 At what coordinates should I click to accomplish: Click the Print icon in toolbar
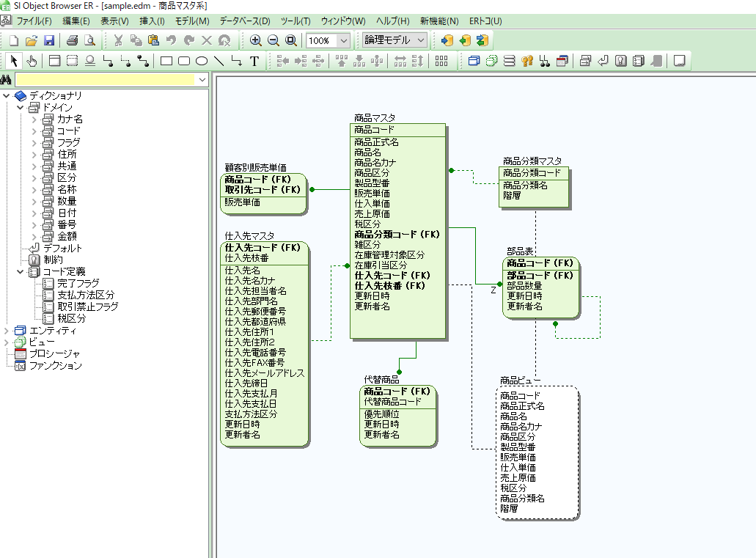[72, 40]
